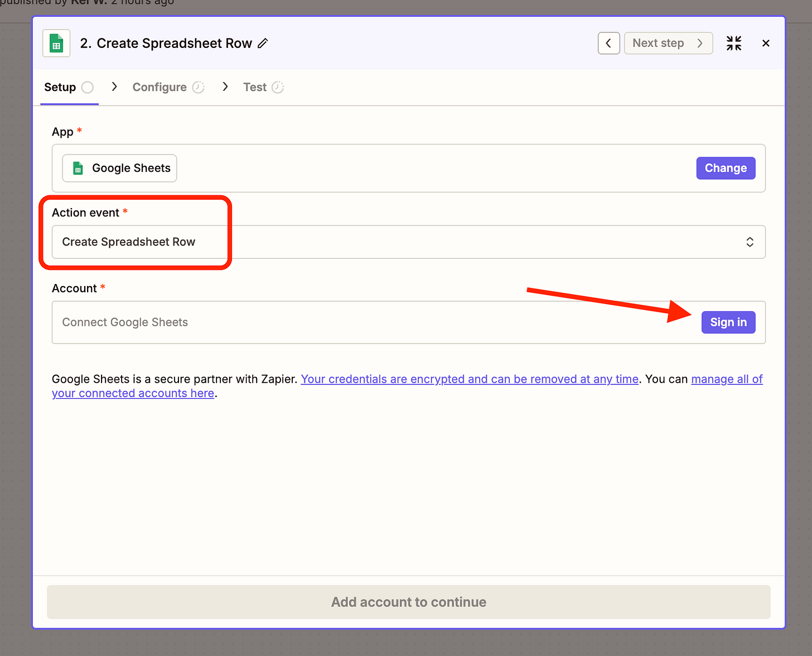Click the Change app button

pos(726,168)
